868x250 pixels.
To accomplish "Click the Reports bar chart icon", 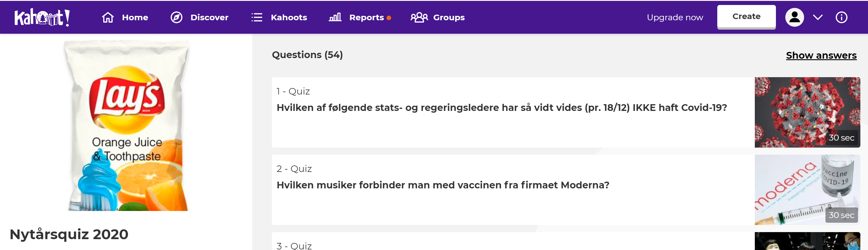I will point(335,17).
